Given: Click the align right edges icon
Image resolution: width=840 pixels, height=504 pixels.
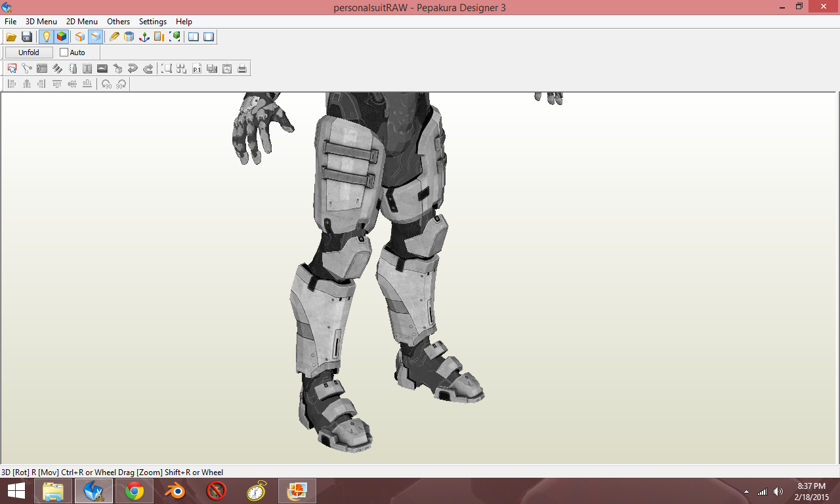Looking at the screenshot, I should click(x=42, y=84).
